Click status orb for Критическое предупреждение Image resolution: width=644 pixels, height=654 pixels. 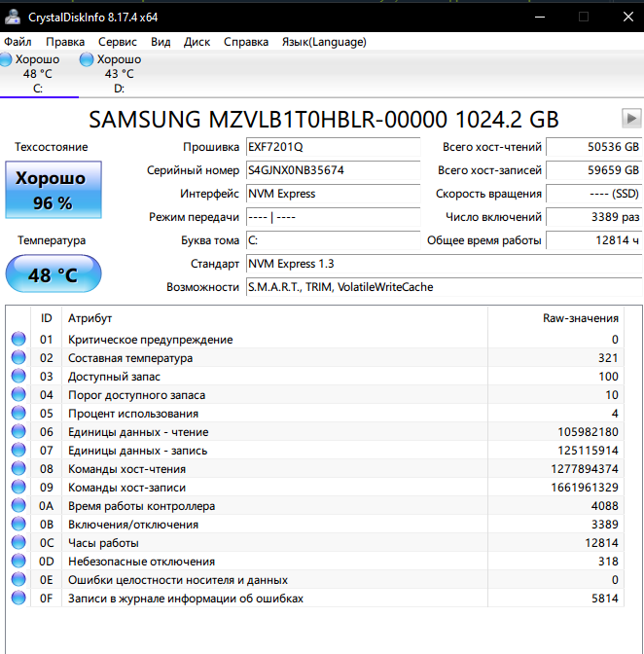[18, 339]
